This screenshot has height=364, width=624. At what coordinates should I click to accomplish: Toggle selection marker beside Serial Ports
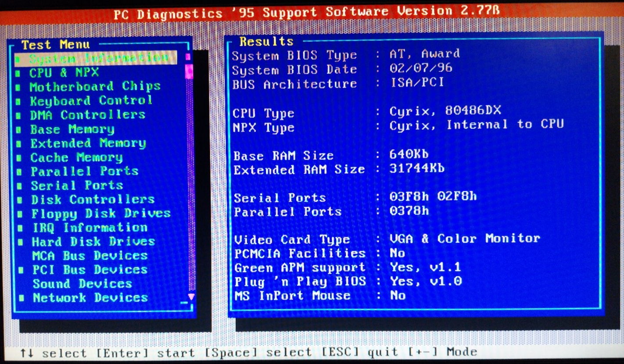19,186
